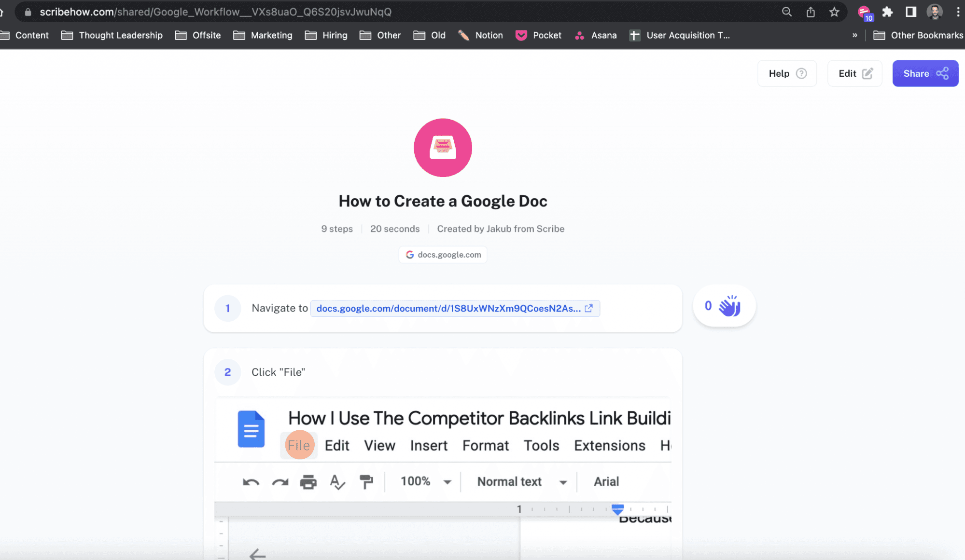Click the zoom magnifier icon in address bar

[787, 12]
